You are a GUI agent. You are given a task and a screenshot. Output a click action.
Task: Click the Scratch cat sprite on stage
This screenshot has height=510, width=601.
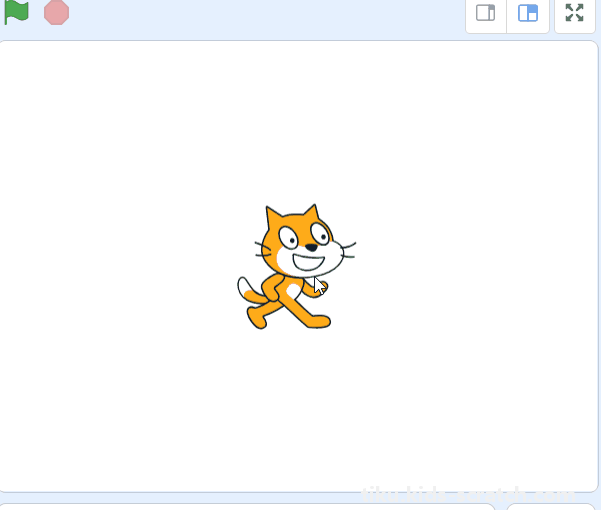(296, 267)
